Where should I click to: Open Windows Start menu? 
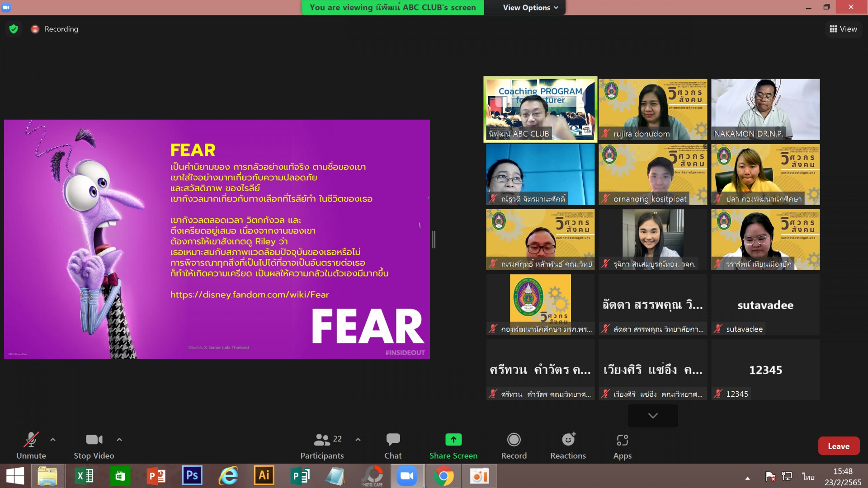15,476
